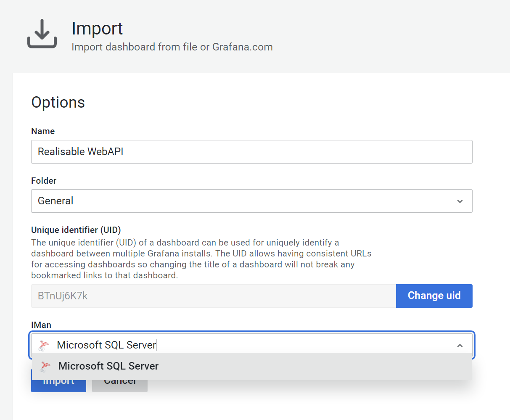Open the General folder dropdown
Screen dimensions: 510x420
point(244,201)
